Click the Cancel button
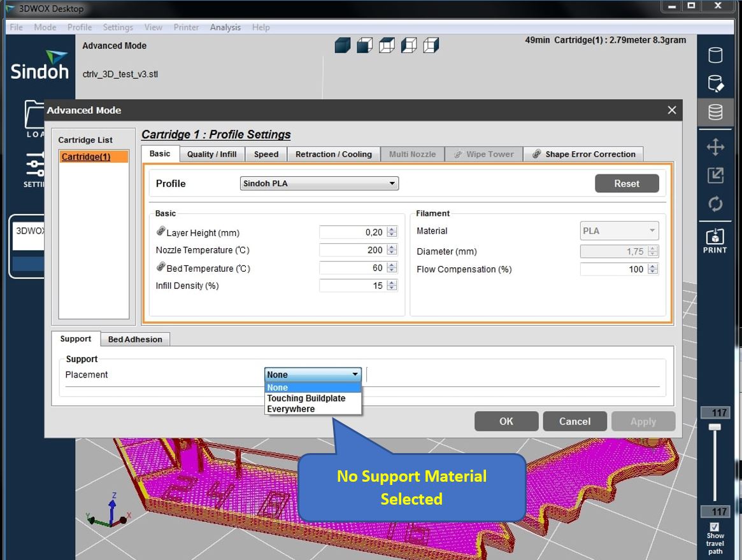 [575, 421]
